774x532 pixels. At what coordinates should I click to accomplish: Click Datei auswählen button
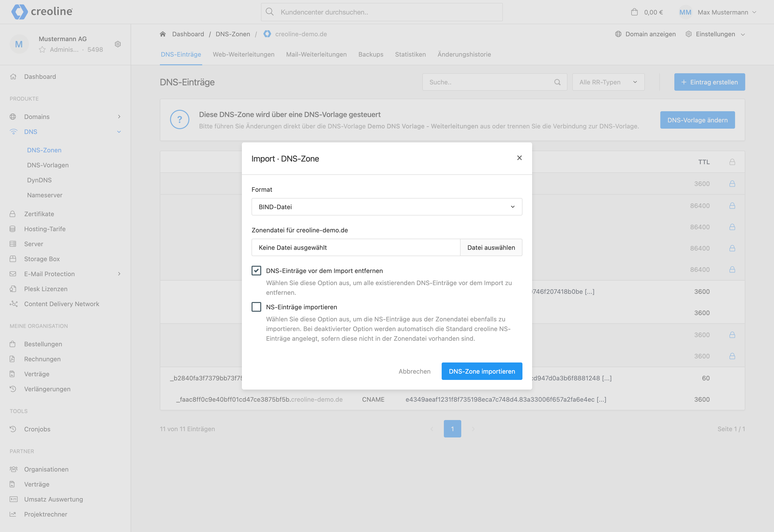coord(491,248)
